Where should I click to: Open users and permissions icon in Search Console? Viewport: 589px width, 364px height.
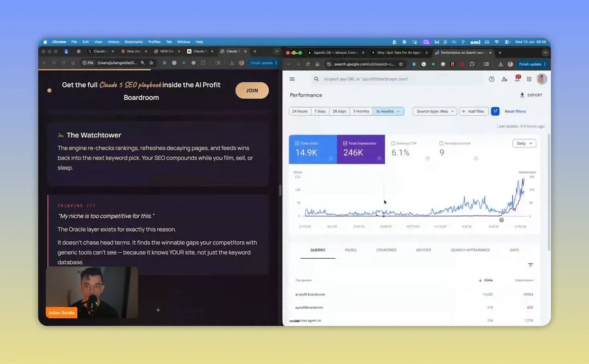point(504,79)
